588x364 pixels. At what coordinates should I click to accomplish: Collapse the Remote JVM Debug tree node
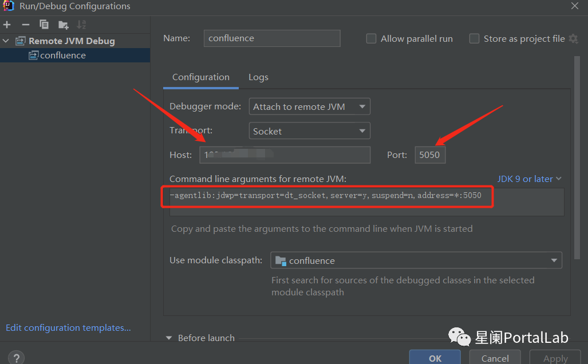(6, 41)
